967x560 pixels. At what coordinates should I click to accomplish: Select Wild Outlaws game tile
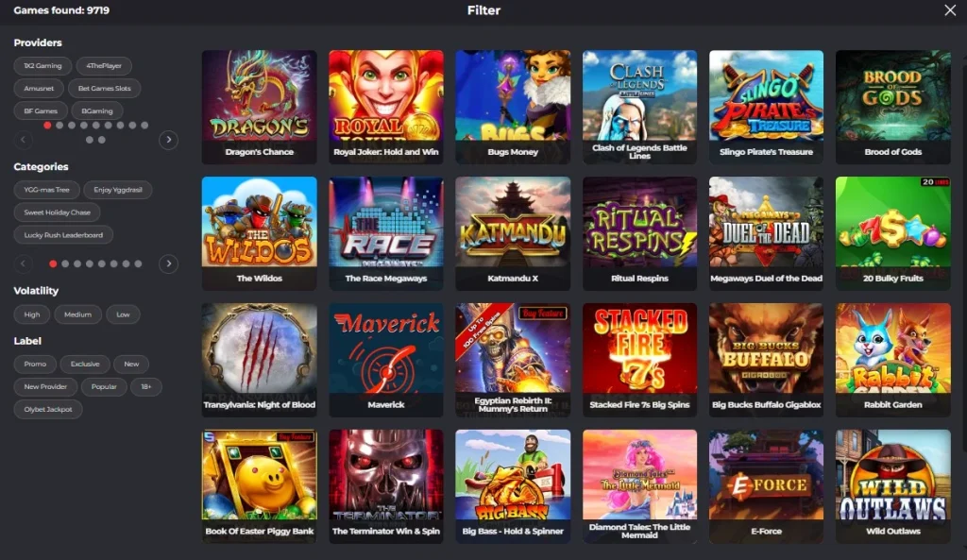(893, 486)
